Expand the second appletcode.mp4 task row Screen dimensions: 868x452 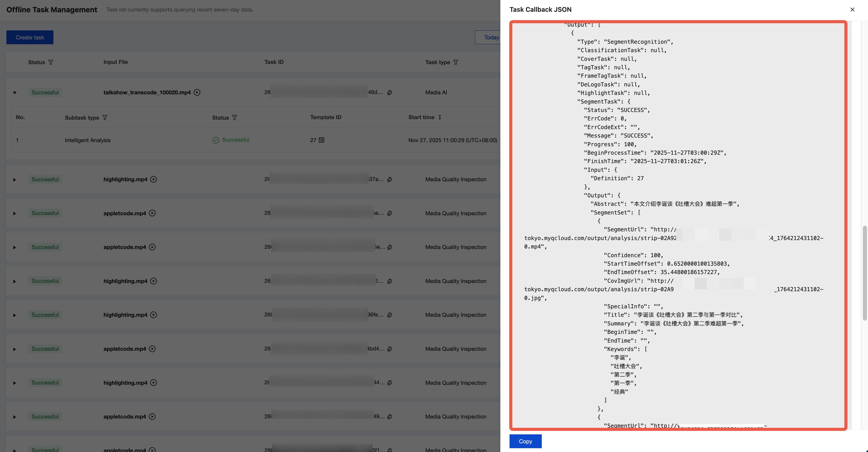coord(15,247)
